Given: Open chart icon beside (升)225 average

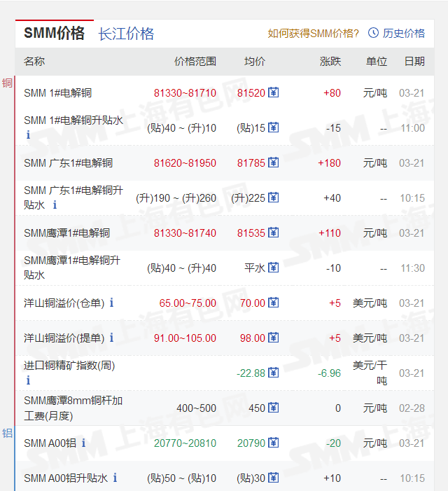Looking at the screenshot, I should point(274,198).
